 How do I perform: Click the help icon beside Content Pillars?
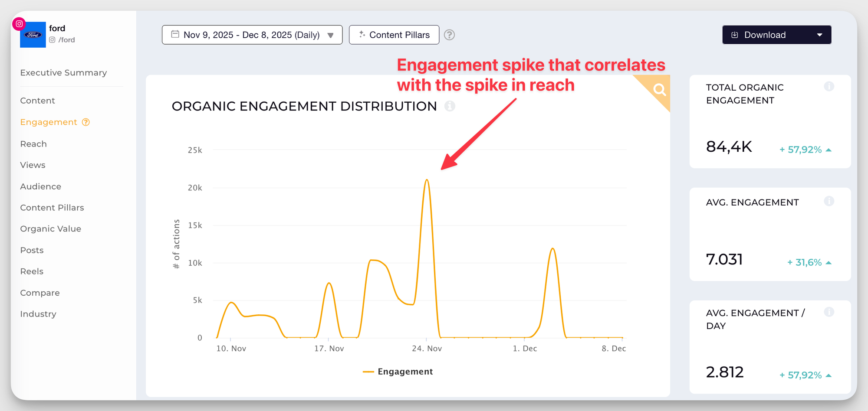(x=450, y=35)
